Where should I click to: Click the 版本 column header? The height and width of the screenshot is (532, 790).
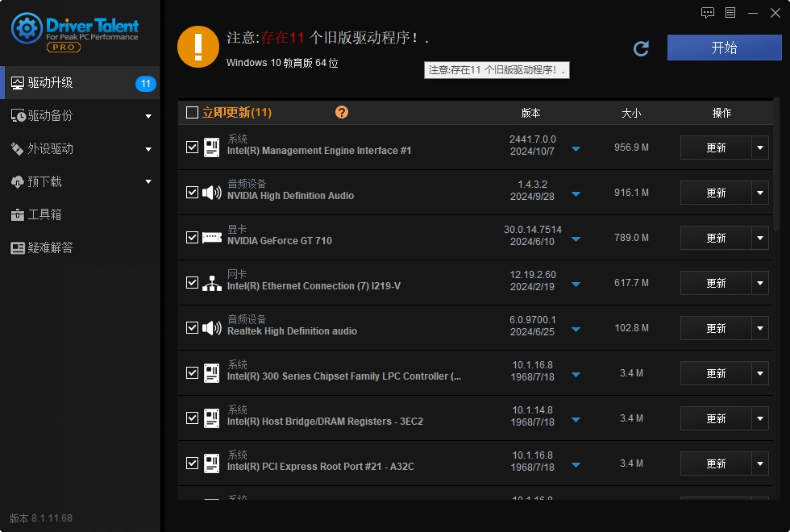click(530, 113)
